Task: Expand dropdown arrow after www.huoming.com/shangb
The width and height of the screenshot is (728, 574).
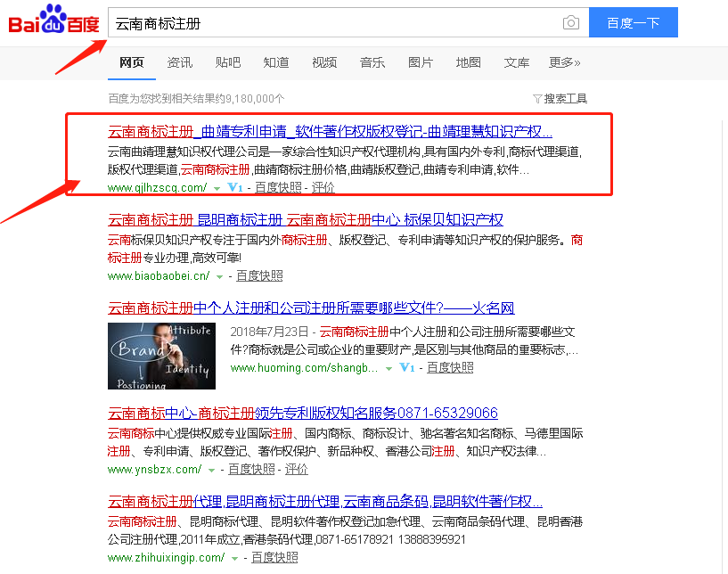Action: point(389,369)
